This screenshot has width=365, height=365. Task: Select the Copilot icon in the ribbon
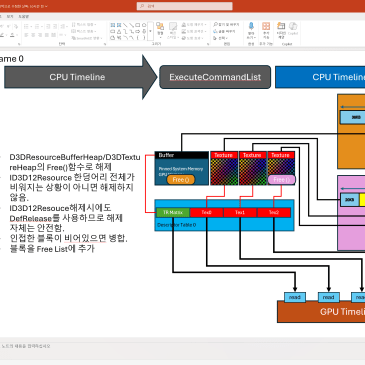tap(293, 29)
